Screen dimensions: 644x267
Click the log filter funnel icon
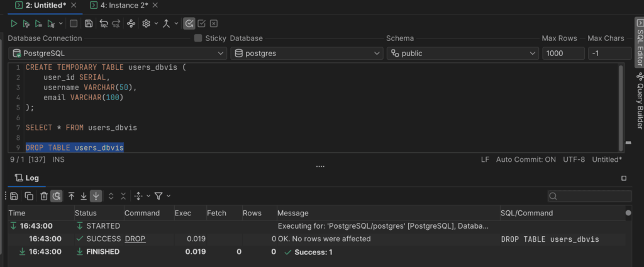pos(158,196)
